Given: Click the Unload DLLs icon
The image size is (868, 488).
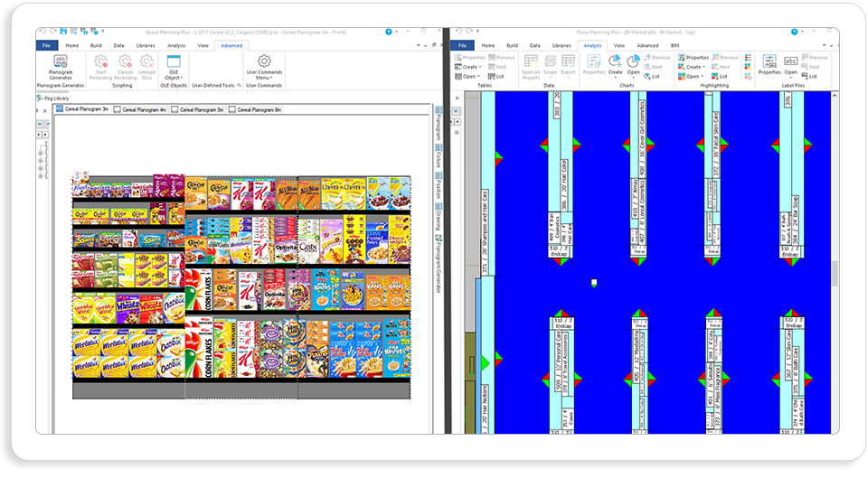Looking at the screenshot, I should (146, 67).
